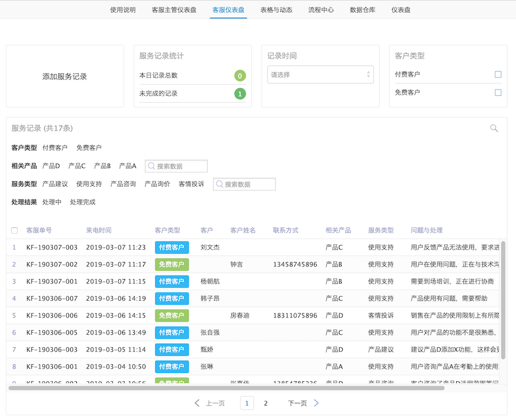Viewport: 516px width, 420px height.
Task: Filter service type by 产品询价
Action: (x=157, y=184)
